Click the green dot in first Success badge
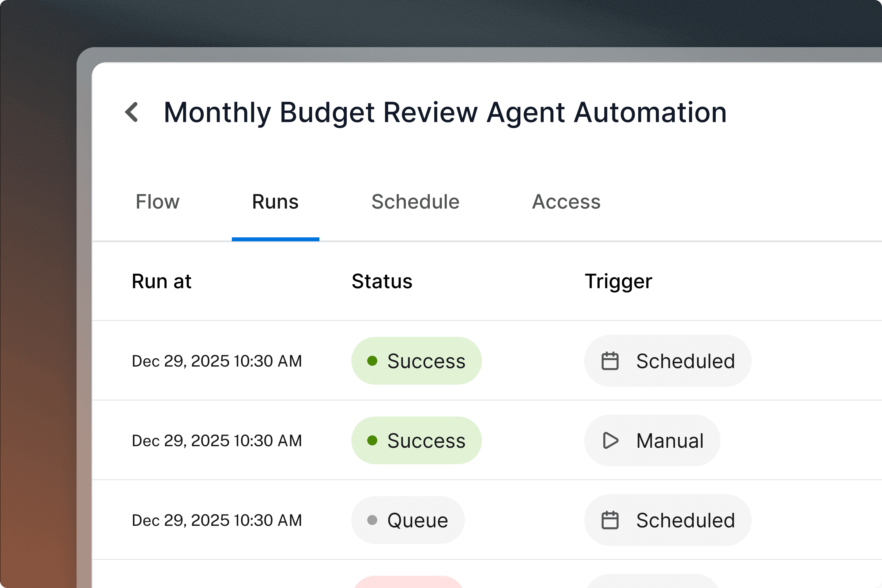Image resolution: width=882 pixels, height=588 pixels. click(372, 361)
